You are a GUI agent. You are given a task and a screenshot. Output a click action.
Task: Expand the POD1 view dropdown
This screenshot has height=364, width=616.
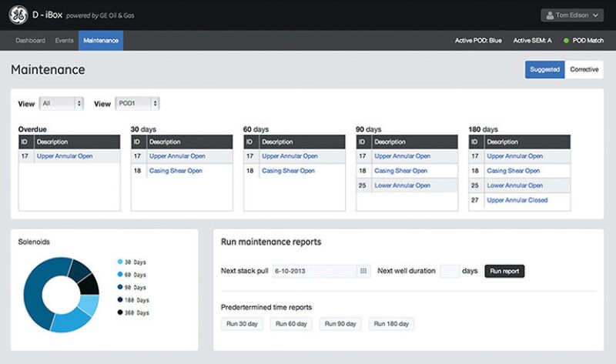click(x=137, y=103)
